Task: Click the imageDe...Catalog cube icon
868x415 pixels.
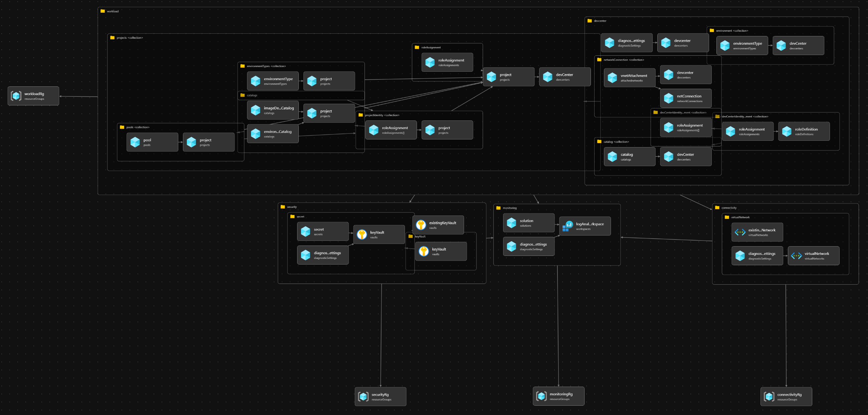Action: coord(256,110)
